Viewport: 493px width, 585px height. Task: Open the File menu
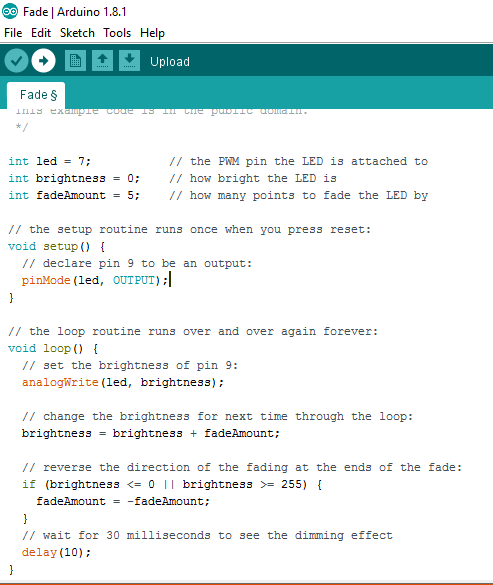click(13, 33)
